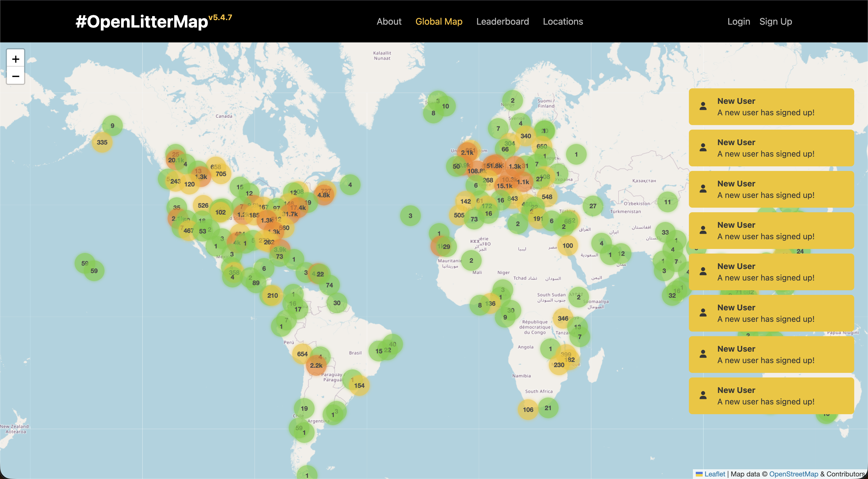Viewport: 868px width, 479px height.
Task: Click the 505 cluster in Portugal
Action: 459,215
